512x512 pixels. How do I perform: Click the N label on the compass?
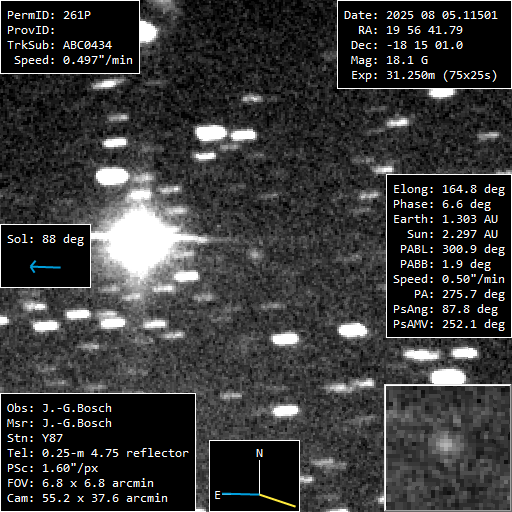[x=259, y=453]
